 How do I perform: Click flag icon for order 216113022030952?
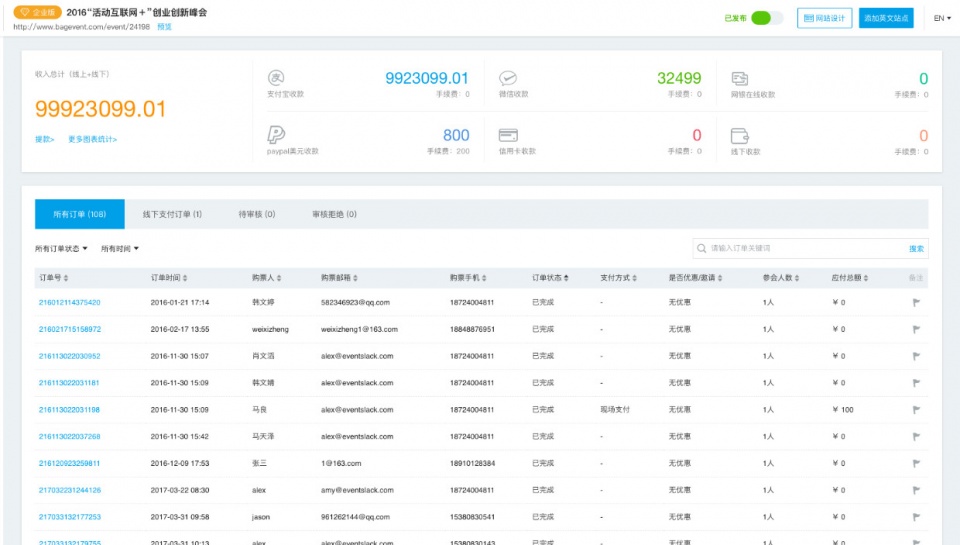tap(916, 356)
